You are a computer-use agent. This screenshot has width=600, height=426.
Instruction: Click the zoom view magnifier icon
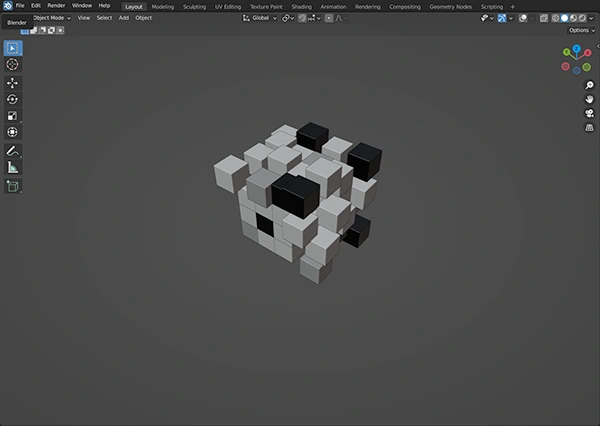click(x=590, y=85)
